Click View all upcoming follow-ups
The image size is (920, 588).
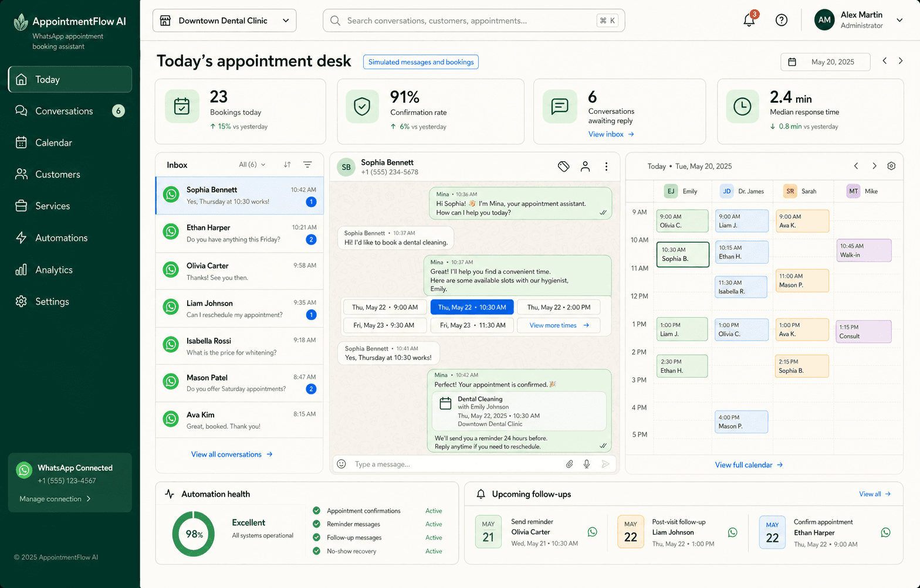pyautogui.click(x=875, y=494)
